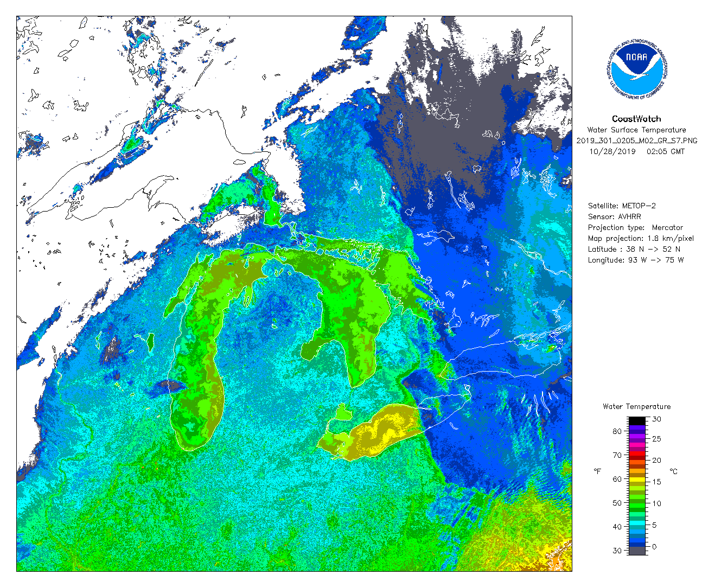Click the 10 label on Celsius scale

point(656,503)
